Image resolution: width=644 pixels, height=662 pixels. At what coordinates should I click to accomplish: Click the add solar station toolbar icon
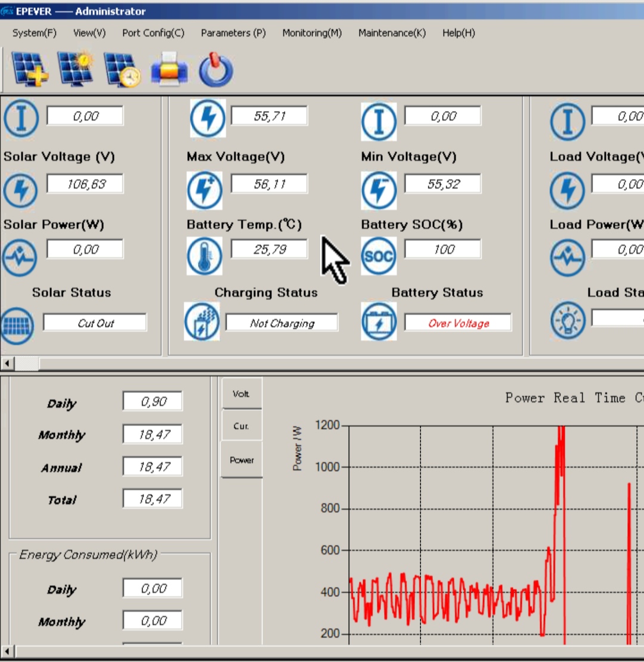point(30,69)
